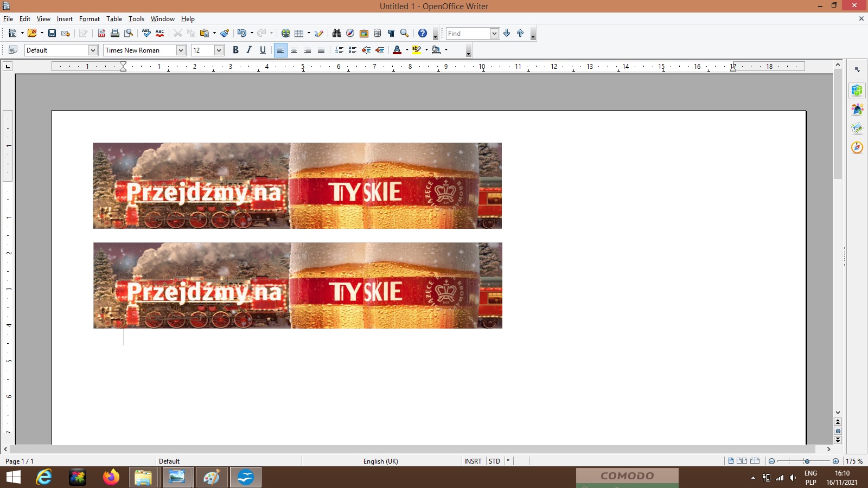Viewport: 868px width, 488px height.
Task: Toggle Italic formatting
Action: click(249, 50)
